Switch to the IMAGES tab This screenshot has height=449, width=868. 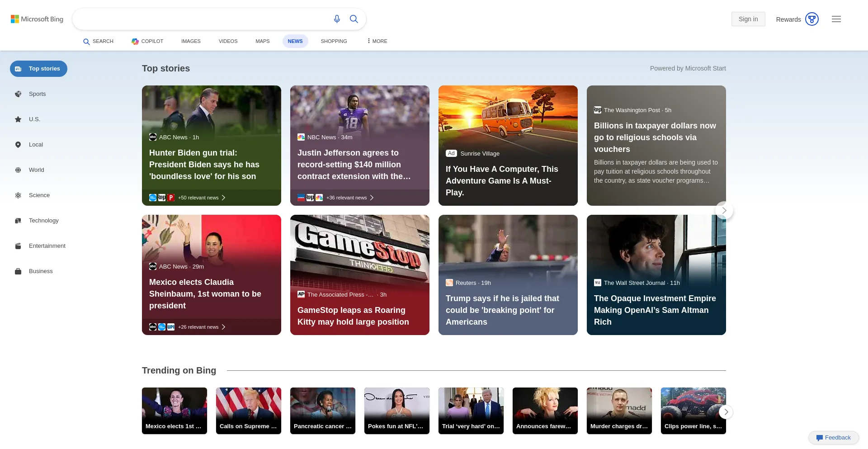coord(191,41)
